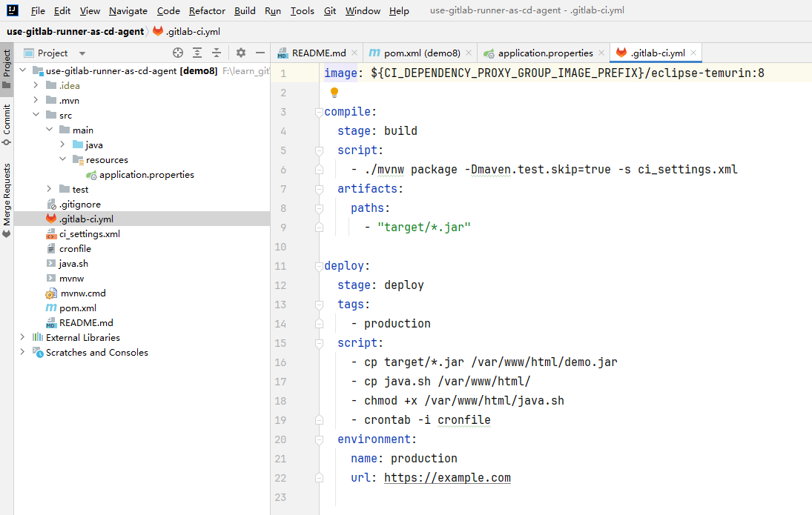Select java.sh file in tree

(73, 264)
